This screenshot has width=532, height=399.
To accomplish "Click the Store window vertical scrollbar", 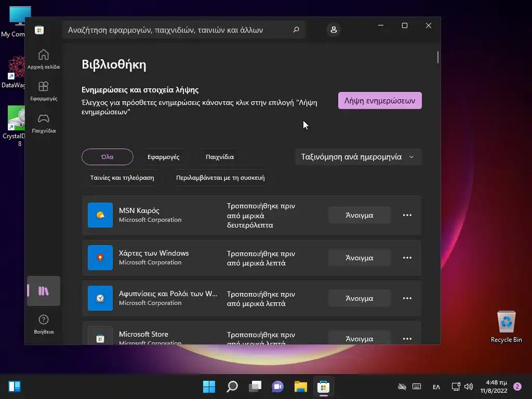I will click(x=437, y=57).
